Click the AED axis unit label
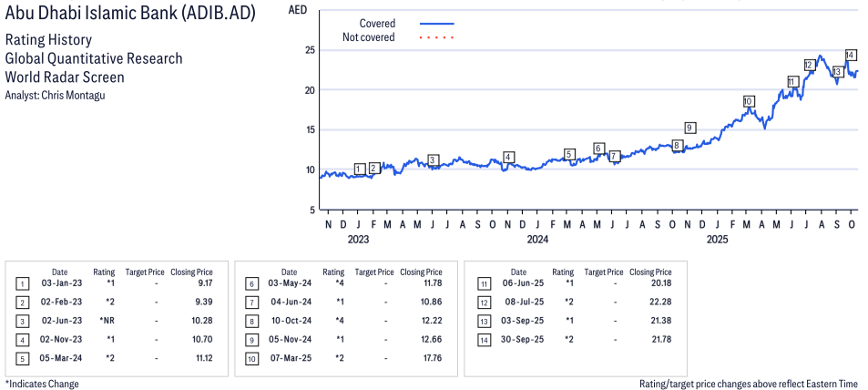This screenshot has width=868, height=390. pyautogui.click(x=298, y=10)
